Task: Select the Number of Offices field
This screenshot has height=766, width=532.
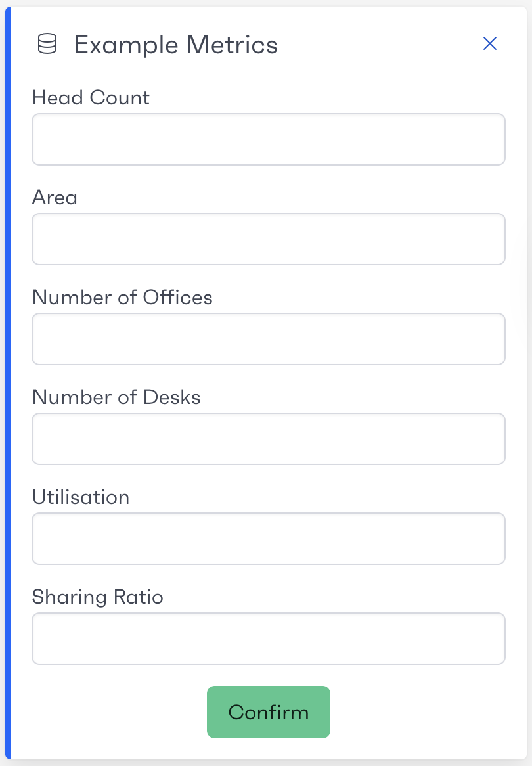Action: pos(268,339)
